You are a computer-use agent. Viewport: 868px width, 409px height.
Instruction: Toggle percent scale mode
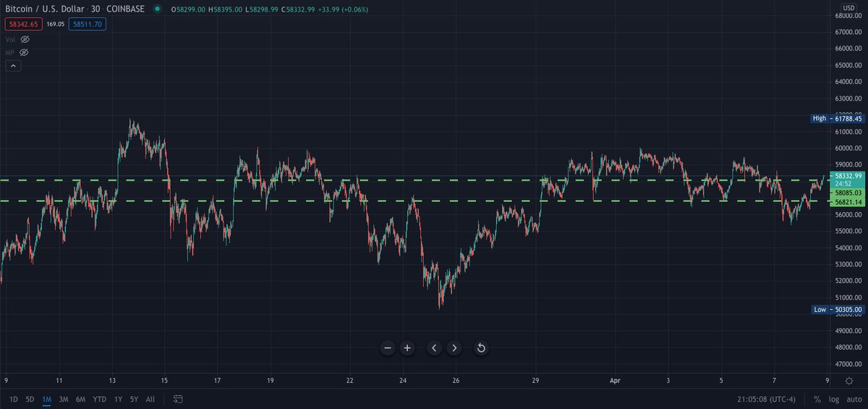[x=817, y=399]
